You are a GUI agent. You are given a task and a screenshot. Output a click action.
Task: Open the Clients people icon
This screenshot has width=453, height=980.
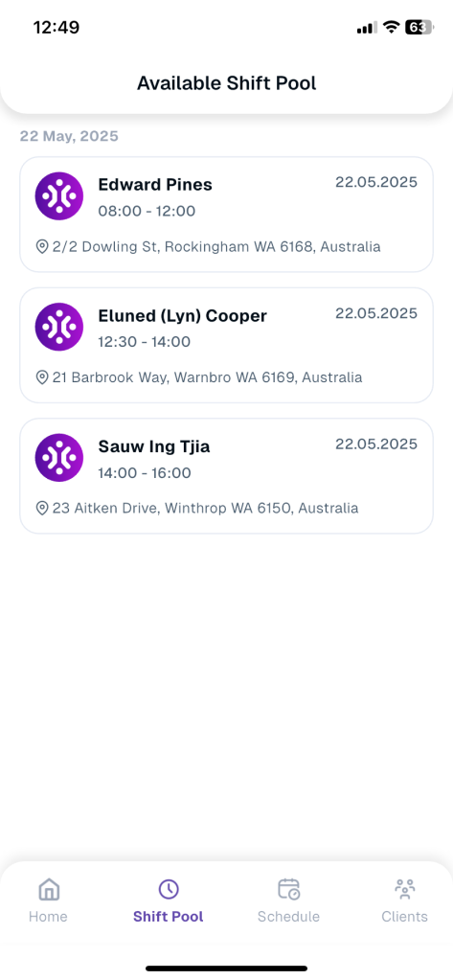tap(405, 889)
